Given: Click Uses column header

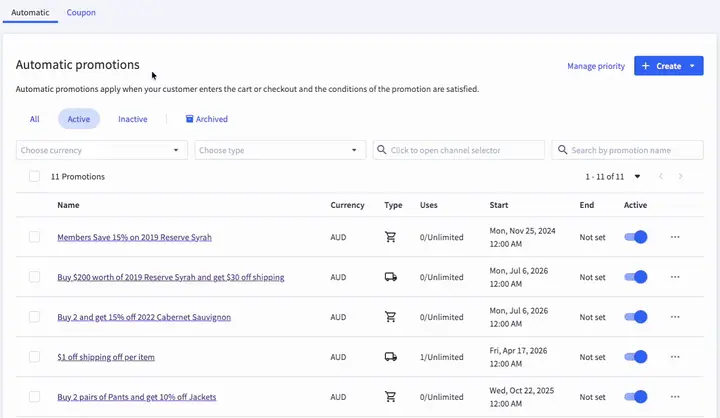Looking at the screenshot, I should [x=428, y=205].
